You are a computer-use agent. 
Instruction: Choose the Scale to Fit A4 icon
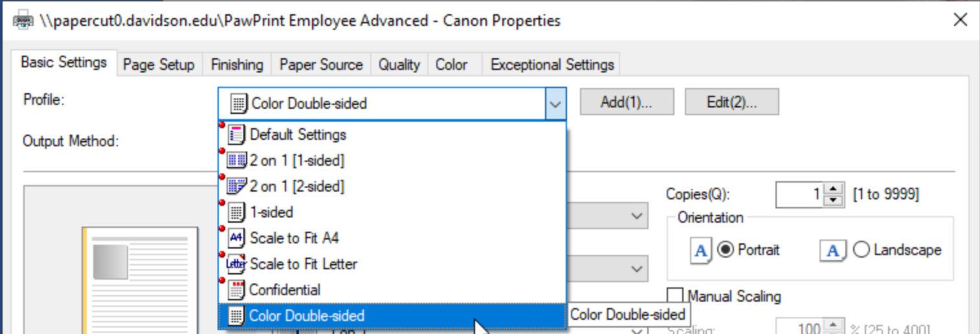coord(237,238)
